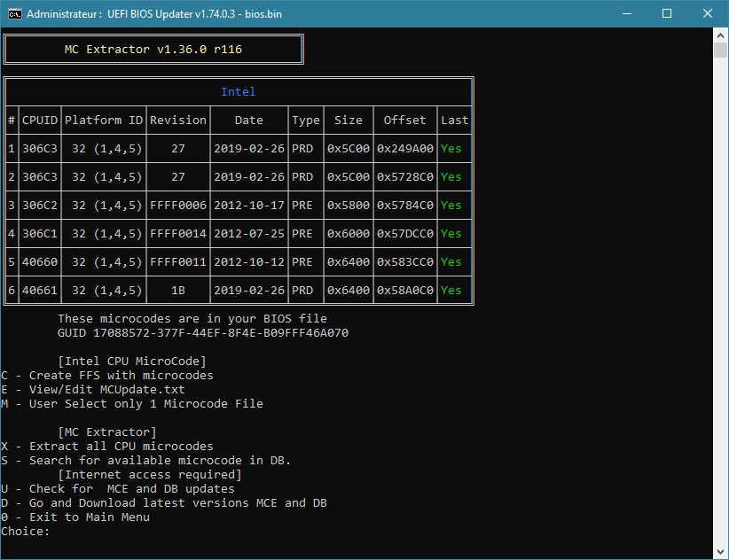Click offset value '0x58A0C0'

click(x=405, y=291)
